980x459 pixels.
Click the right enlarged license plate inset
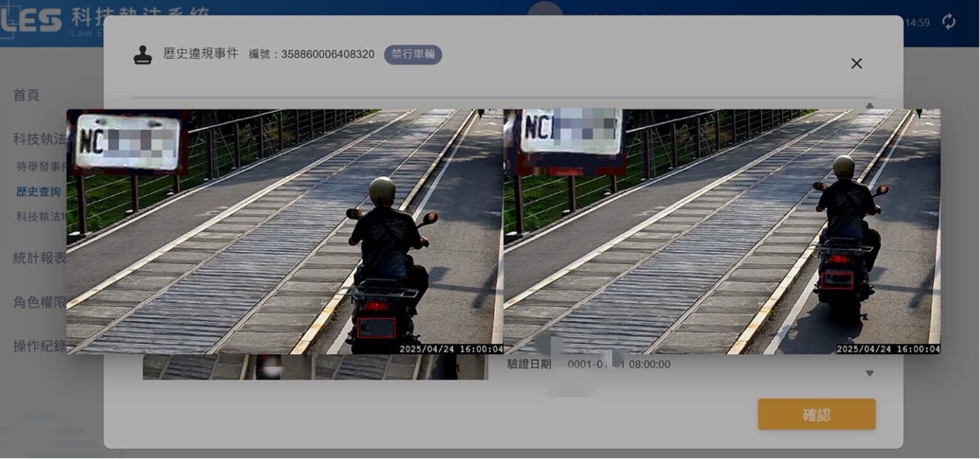tap(571, 132)
